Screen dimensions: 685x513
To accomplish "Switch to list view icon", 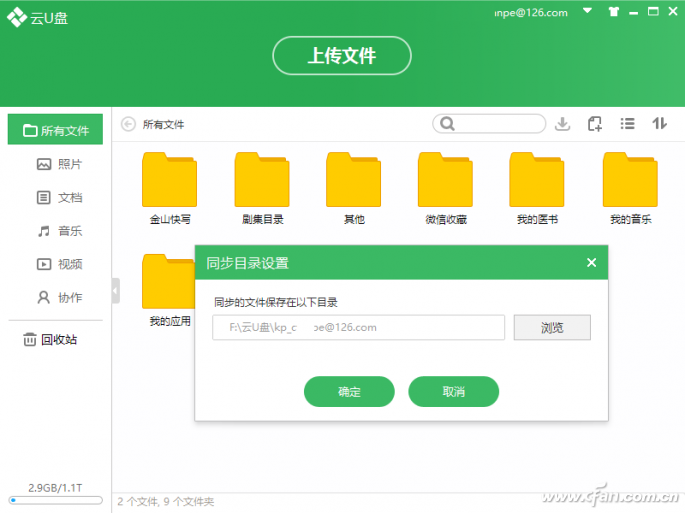I will pyautogui.click(x=627, y=124).
